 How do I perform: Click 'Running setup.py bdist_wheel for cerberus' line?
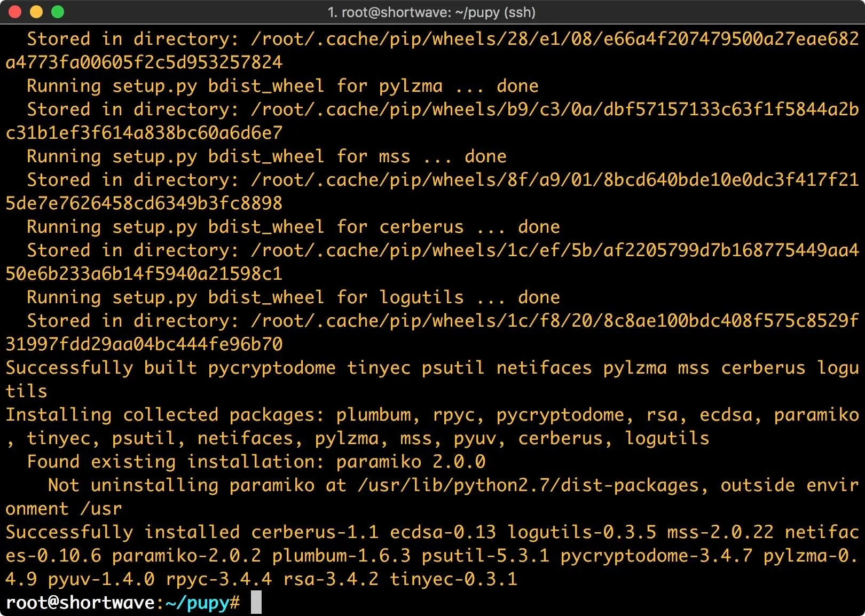pos(293,227)
